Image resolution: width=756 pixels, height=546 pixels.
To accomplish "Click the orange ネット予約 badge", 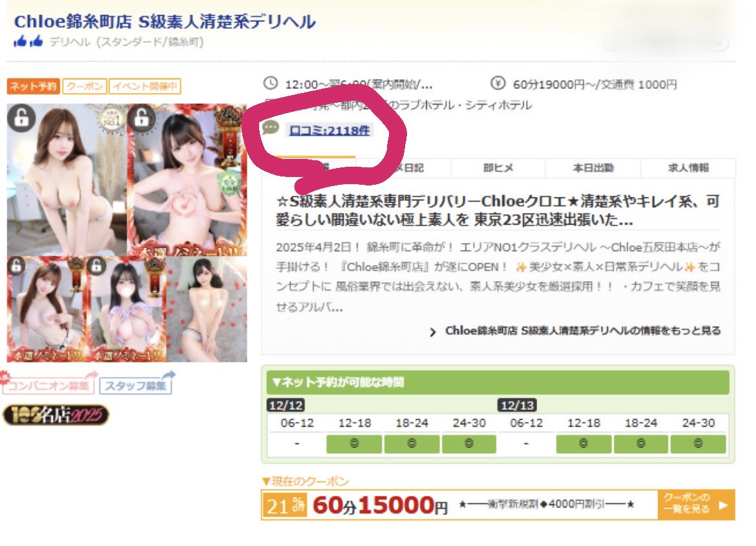I will coord(33,86).
